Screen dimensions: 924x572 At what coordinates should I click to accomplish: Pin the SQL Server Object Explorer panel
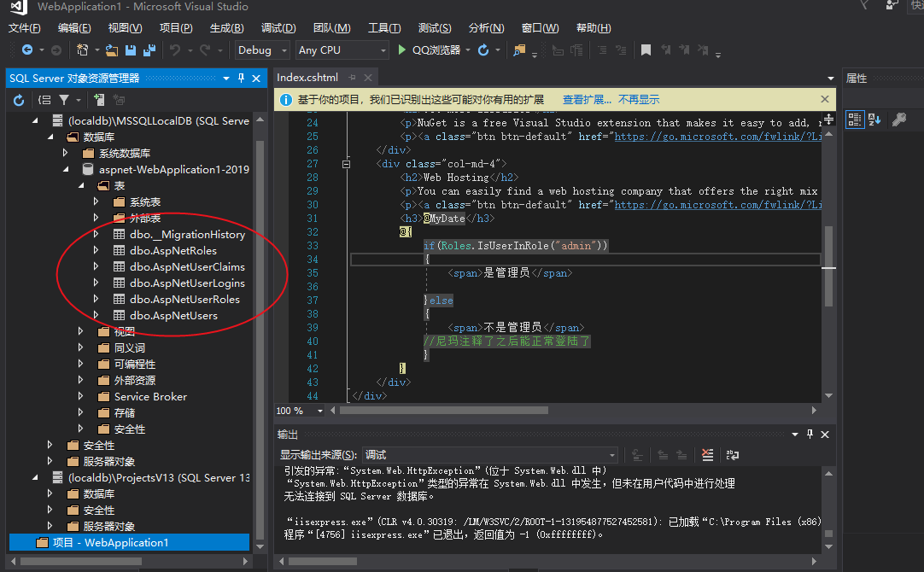click(241, 78)
